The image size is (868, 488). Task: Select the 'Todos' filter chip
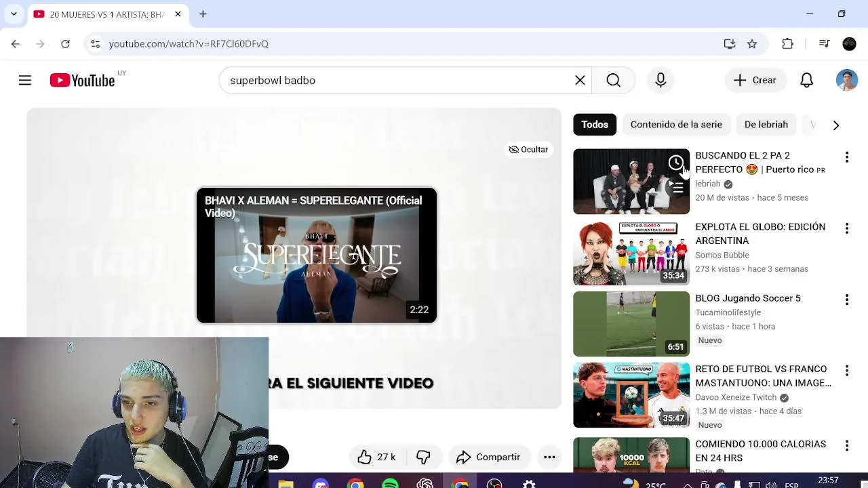point(595,125)
